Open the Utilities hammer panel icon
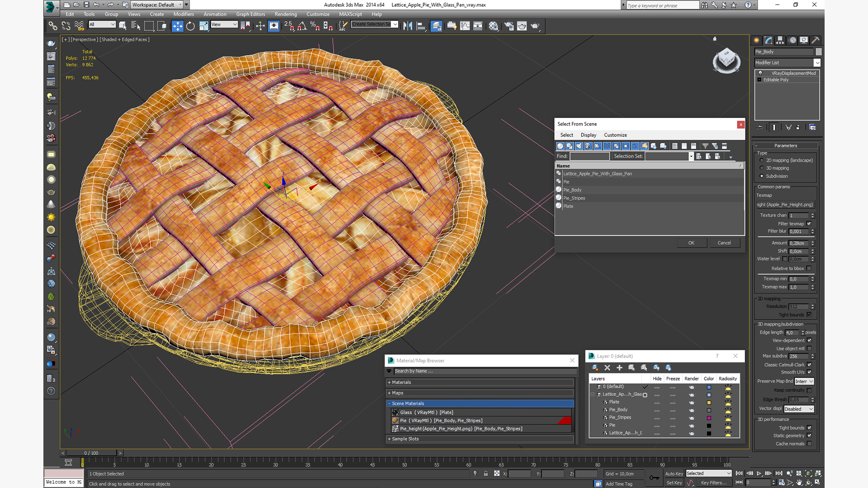 coord(816,40)
